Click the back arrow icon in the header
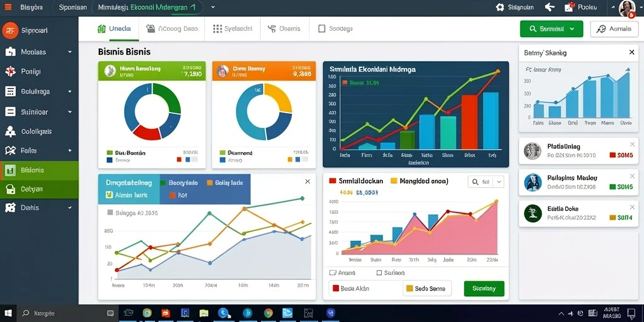Image resolution: width=644 pixels, height=322 pixels. tap(550, 7)
